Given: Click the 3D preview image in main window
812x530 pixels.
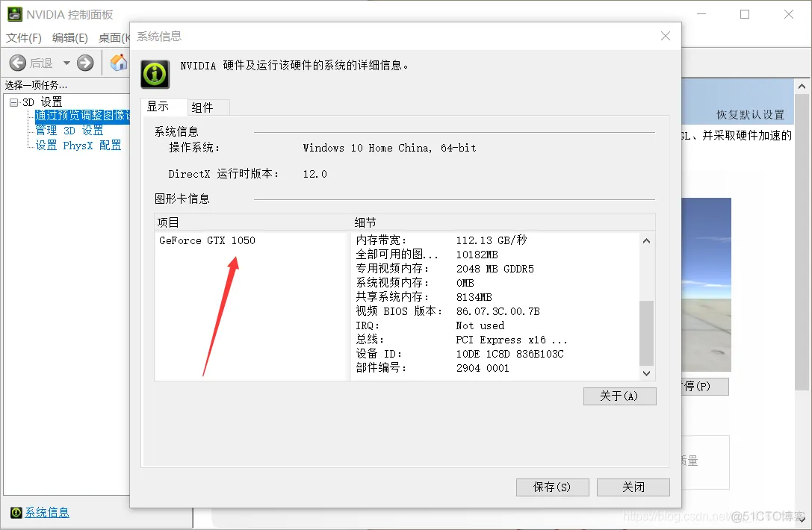Looking at the screenshot, I should [x=707, y=284].
